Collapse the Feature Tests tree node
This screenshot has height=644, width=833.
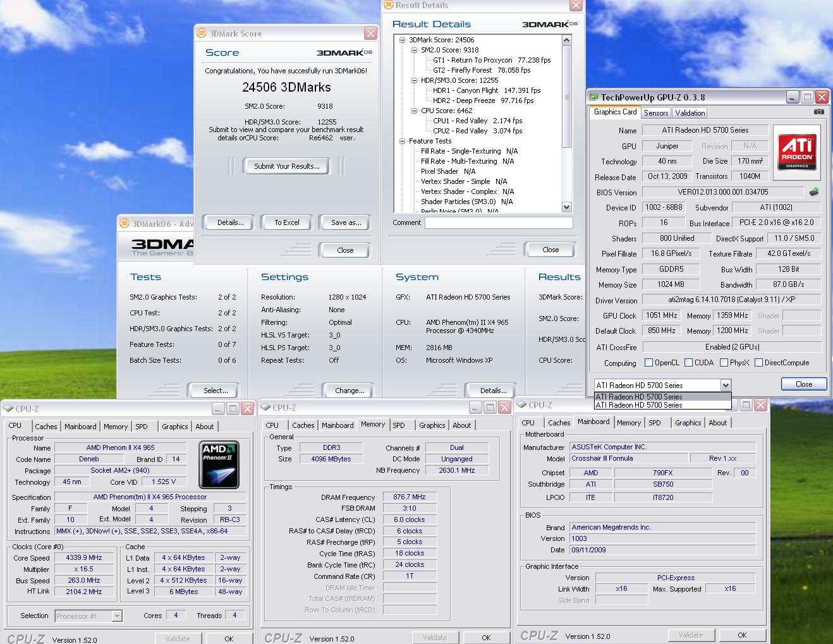[404, 141]
